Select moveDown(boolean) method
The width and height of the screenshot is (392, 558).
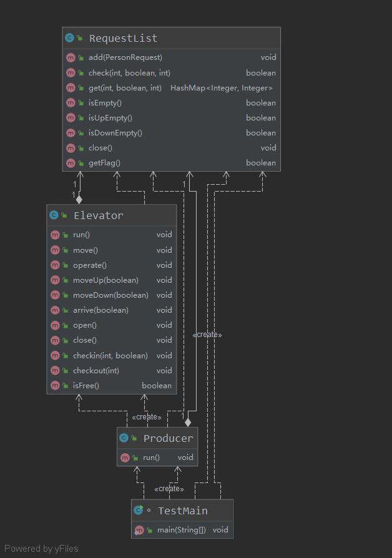click(112, 295)
